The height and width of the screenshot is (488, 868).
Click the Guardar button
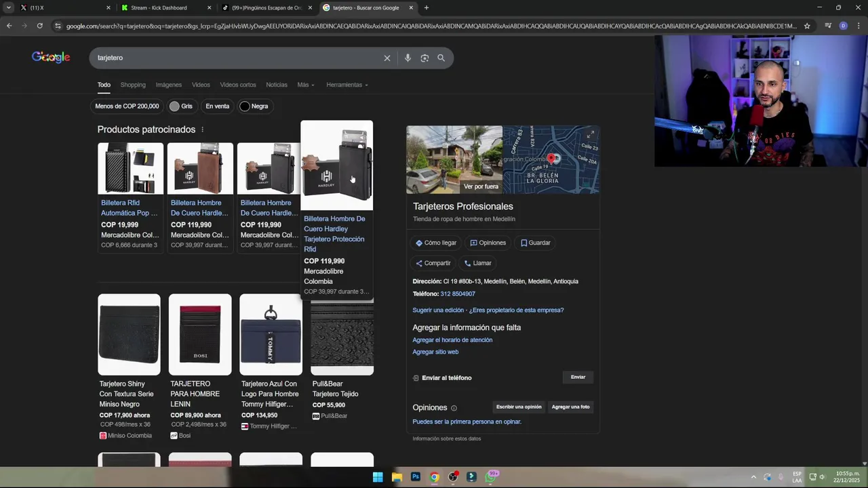(x=536, y=243)
